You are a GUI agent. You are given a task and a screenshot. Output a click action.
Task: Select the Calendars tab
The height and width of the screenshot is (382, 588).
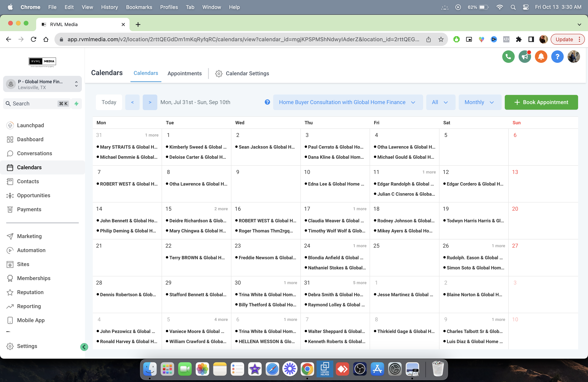(x=146, y=73)
